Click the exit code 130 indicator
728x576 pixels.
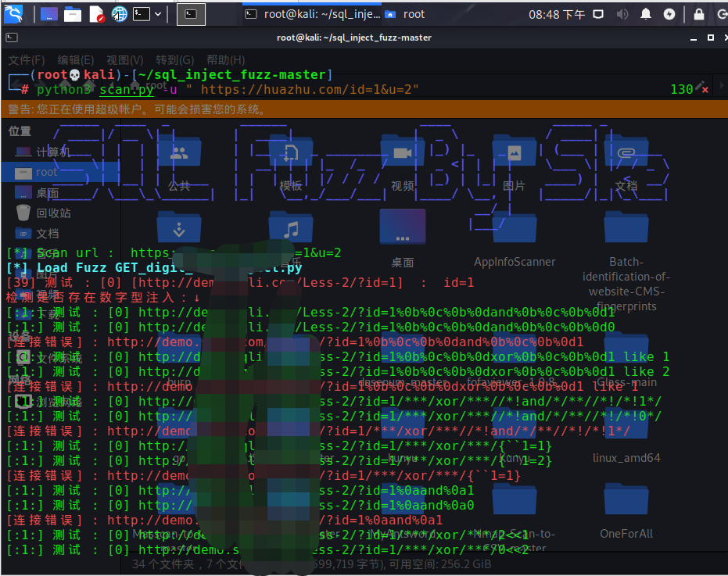pyautogui.click(x=682, y=89)
